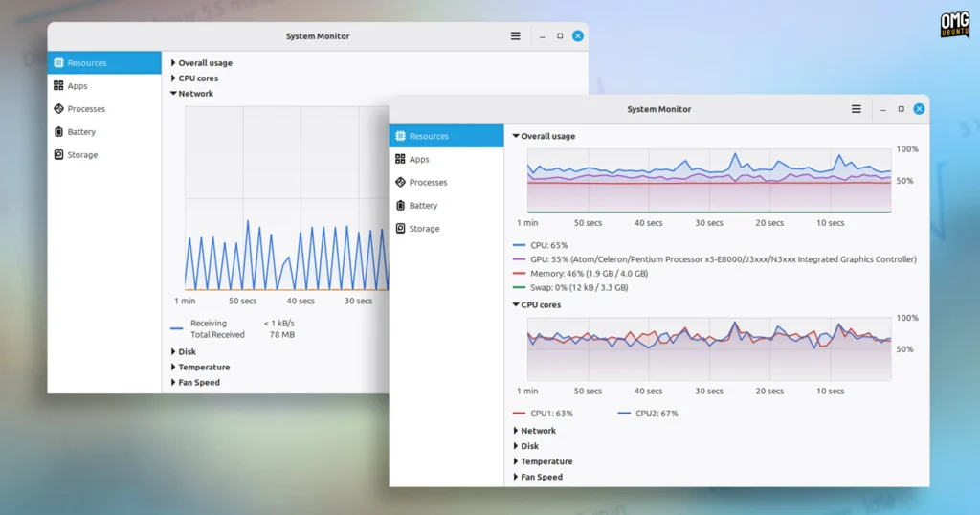
Task: Open hamburger menu in front System Monitor window
Action: [x=857, y=109]
